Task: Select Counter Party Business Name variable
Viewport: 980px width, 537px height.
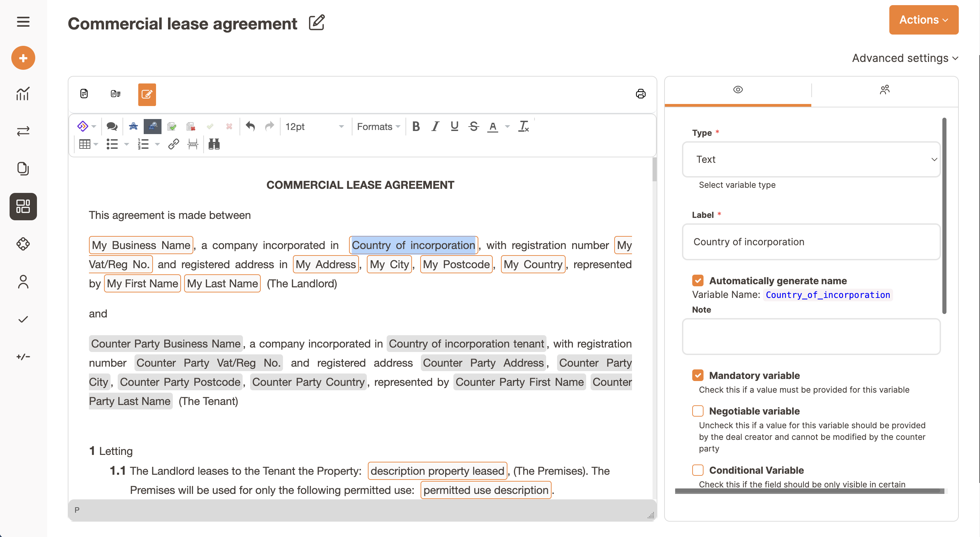Action: (166, 344)
